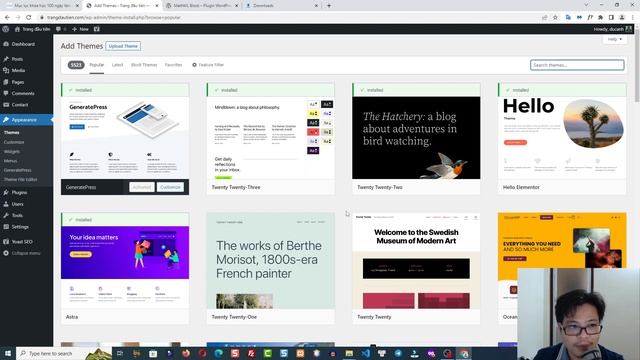
Task: Click the Search themes input field
Action: coord(577,65)
